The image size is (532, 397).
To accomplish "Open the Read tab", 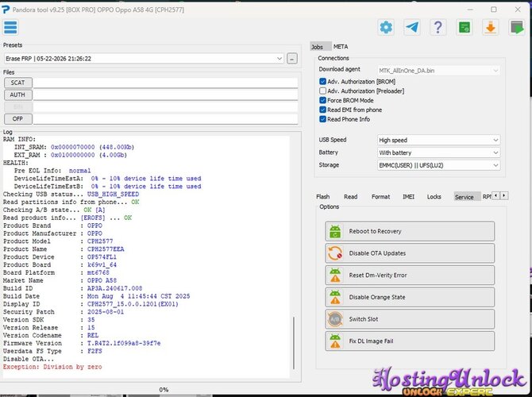I will pyautogui.click(x=350, y=197).
